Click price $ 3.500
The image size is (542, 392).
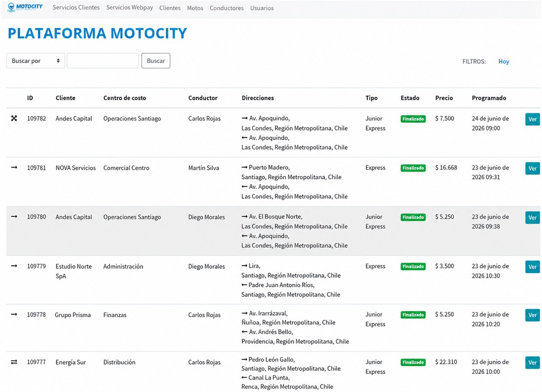(445, 266)
